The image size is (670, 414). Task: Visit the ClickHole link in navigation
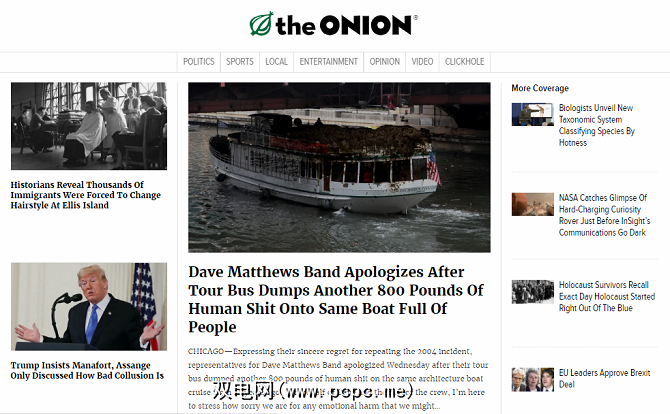[x=464, y=62]
